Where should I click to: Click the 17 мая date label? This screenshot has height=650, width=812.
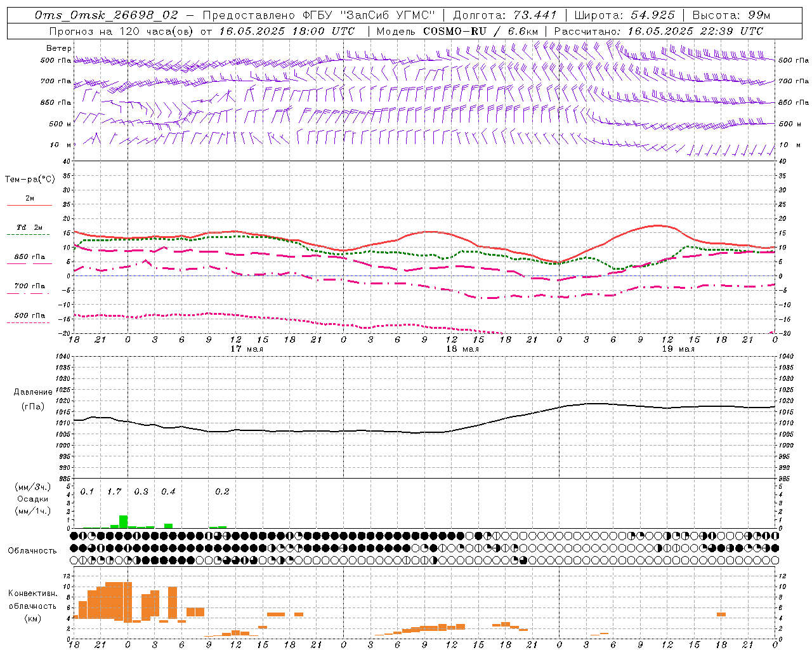[x=247, y=349]
